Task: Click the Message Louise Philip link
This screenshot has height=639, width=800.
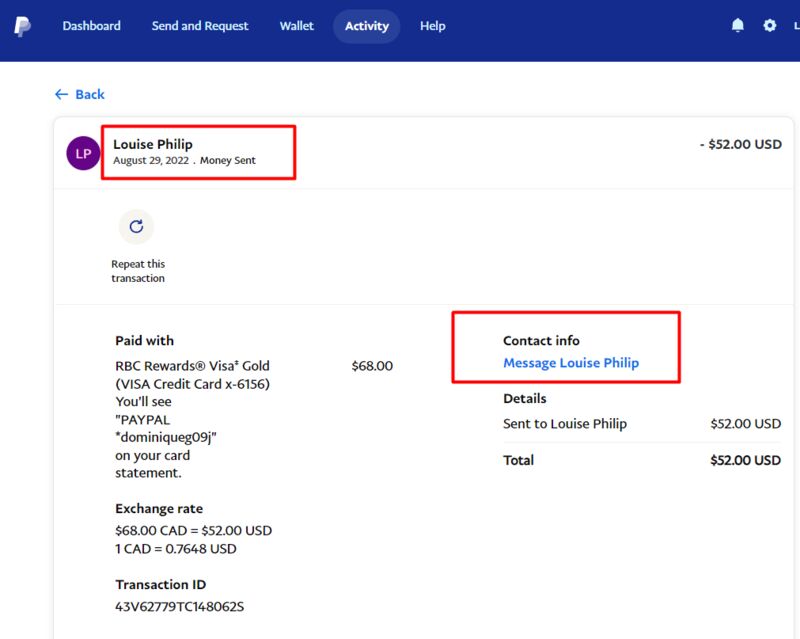Action: (571, 363)
